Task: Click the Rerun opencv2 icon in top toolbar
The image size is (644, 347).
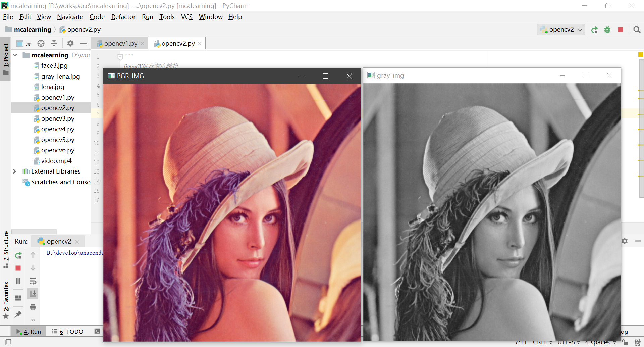Action: pos(594,30)
